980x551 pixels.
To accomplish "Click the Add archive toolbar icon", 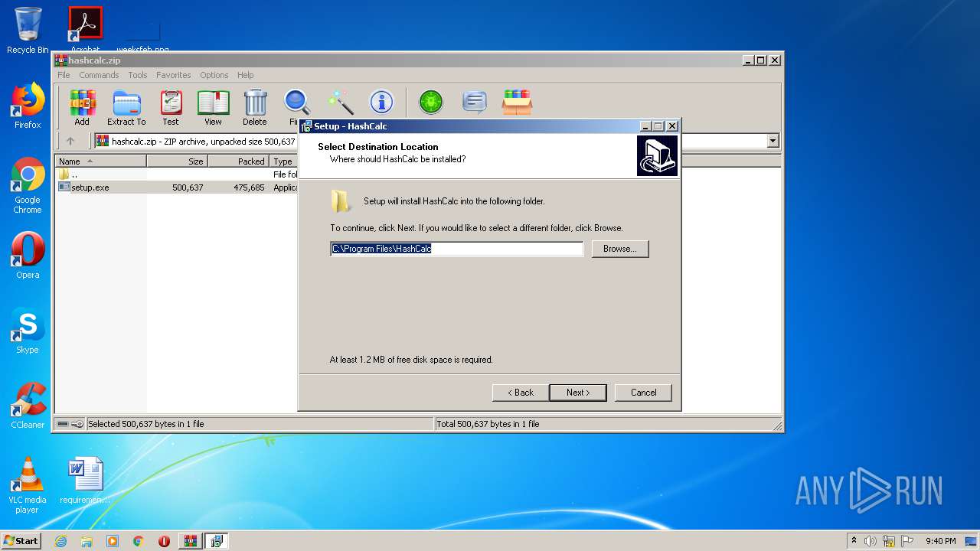I will (x=82, y=107).
